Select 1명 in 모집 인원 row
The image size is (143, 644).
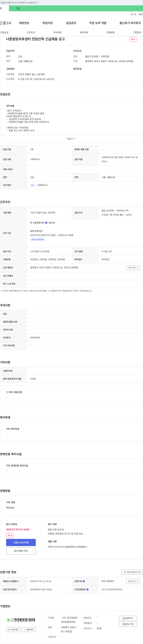pyautogui.click(x=32, y=149)
